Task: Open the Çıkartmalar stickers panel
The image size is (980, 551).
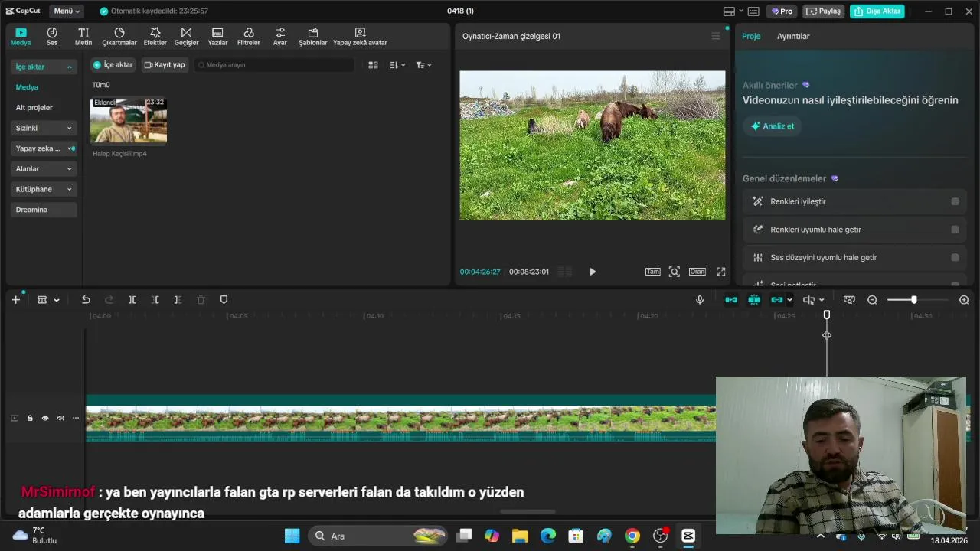Action: (x=119, y=37)
